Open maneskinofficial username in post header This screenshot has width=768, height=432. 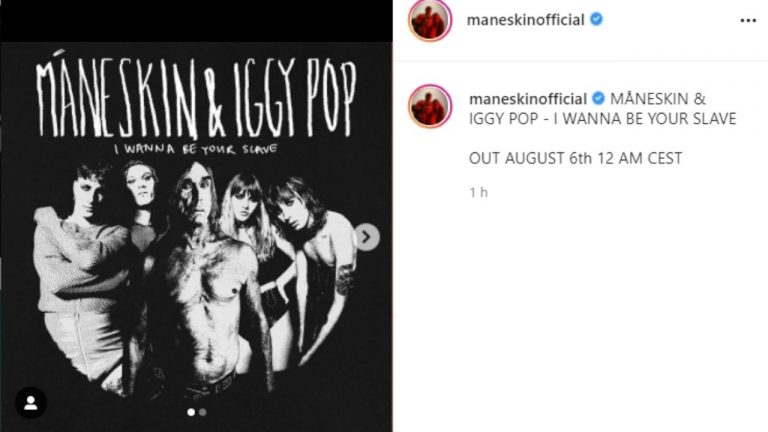(526, 20)
